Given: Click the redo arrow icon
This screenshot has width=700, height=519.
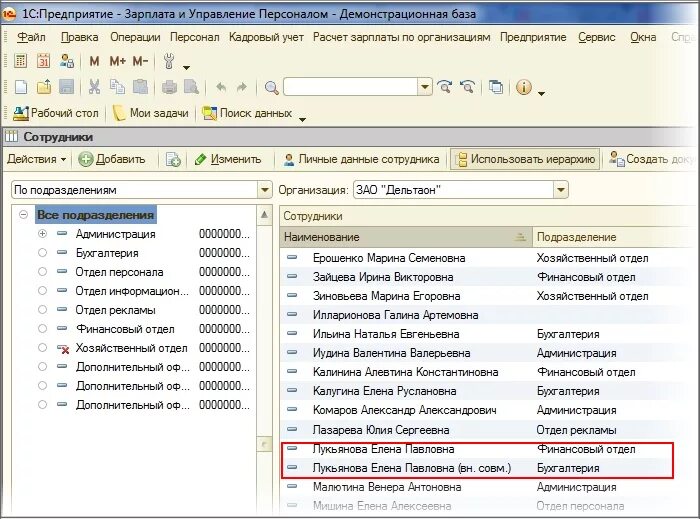Looking at the screenshot, I should coord(242,87).
